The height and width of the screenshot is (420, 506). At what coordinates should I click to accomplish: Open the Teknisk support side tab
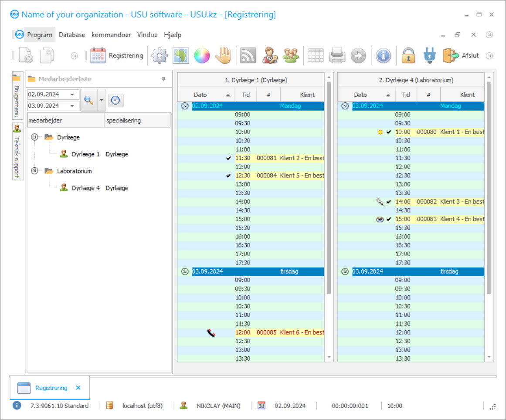pyautogui.click(x=17, y=152)
